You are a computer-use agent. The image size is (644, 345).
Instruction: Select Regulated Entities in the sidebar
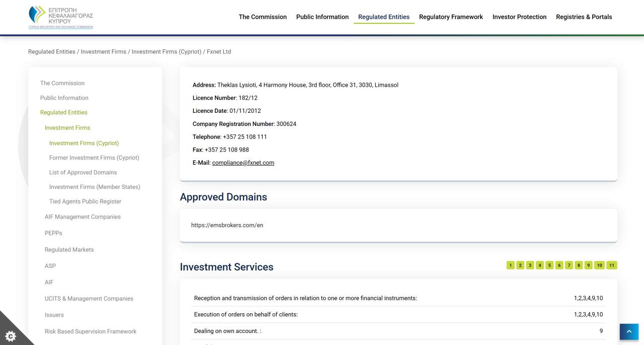(x=63, y=112)
